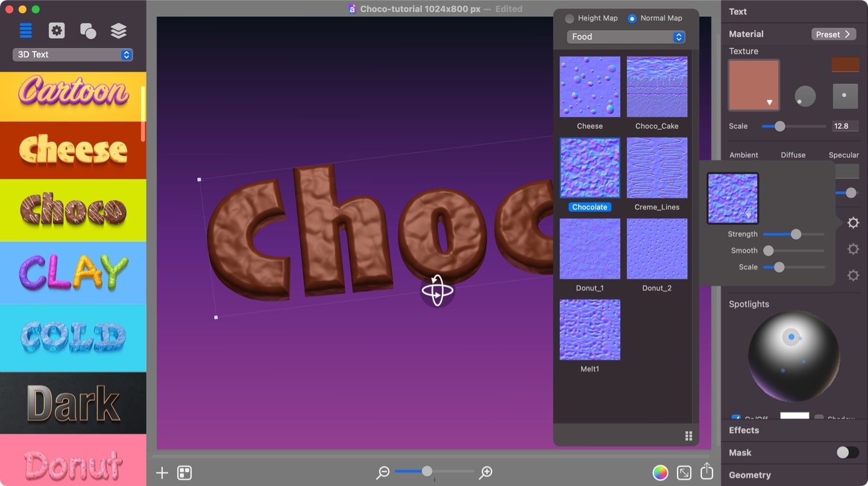Open the canvas arrangement icon near plus button
The height and width of the screenshot is (486, 868).
(x=184, y=473)
